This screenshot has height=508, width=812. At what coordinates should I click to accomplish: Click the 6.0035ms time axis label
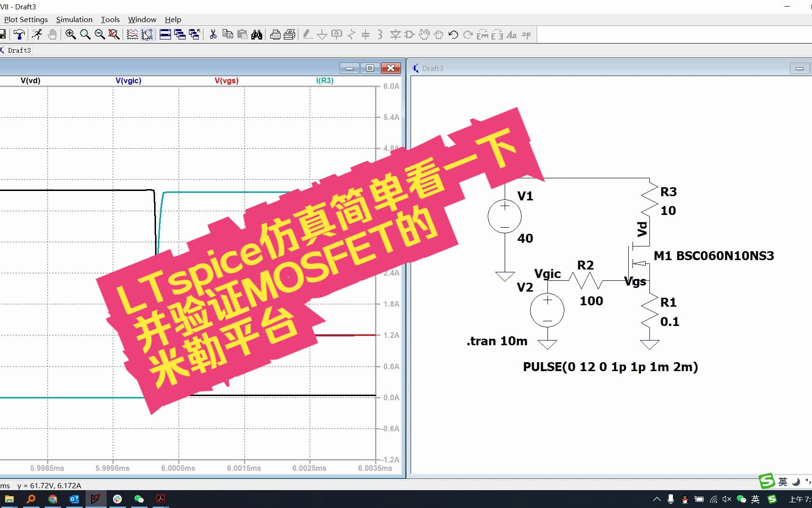click(375, 468)
